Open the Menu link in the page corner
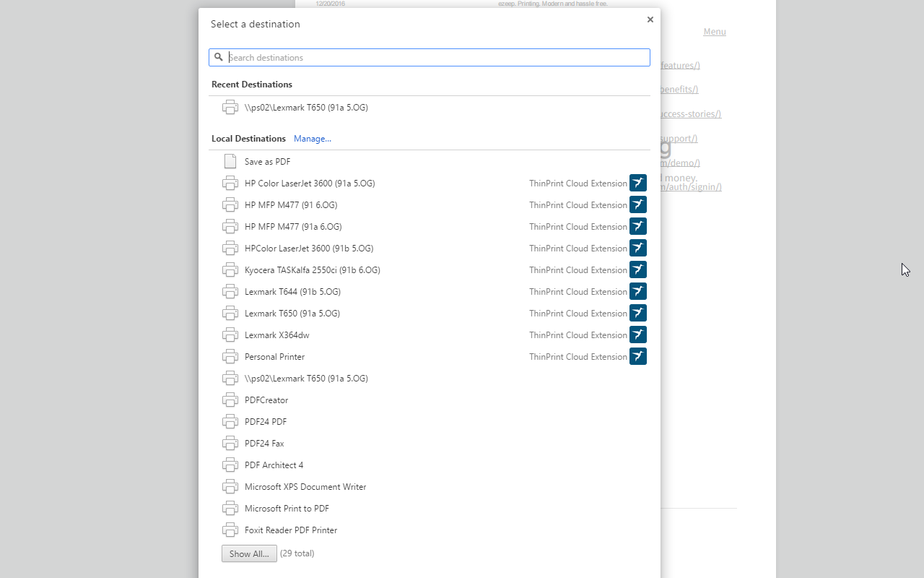The image size is (924, 578). tap(714, 31)
